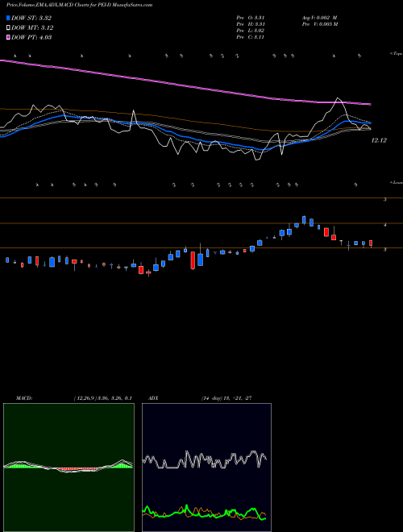Click the Avg V: 0.002 M value
The width and height of the screenshot is (403, 532).
pyautogui.click(x=319, y=18)
